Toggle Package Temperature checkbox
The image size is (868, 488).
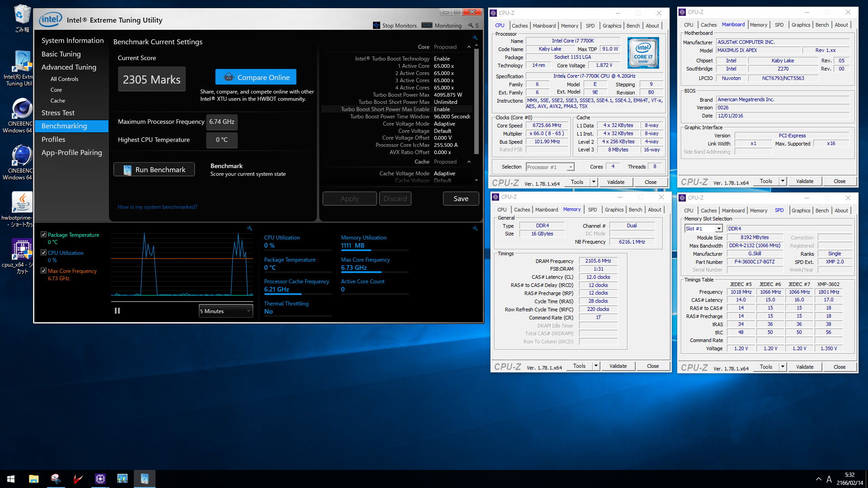click(x=44, y=235)
